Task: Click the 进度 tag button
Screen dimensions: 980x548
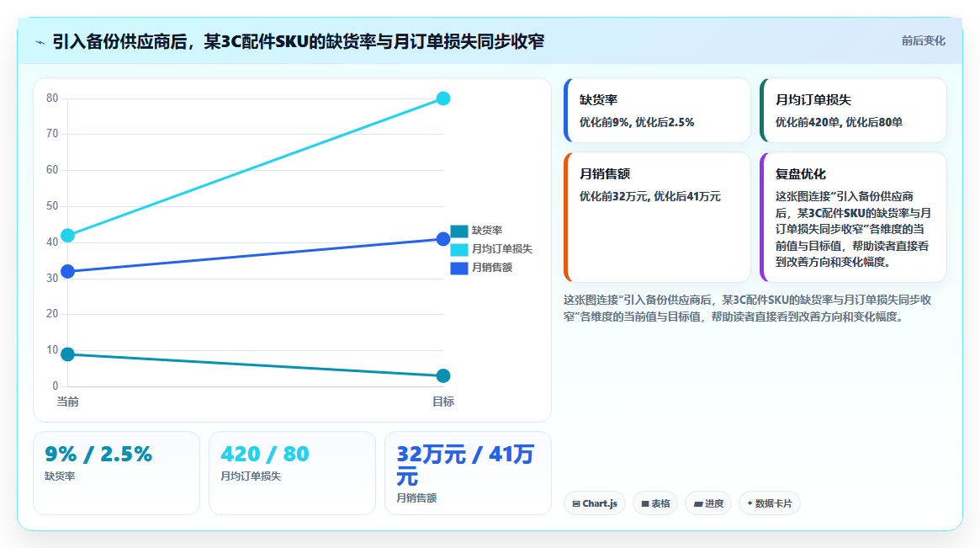Action: 708,503
